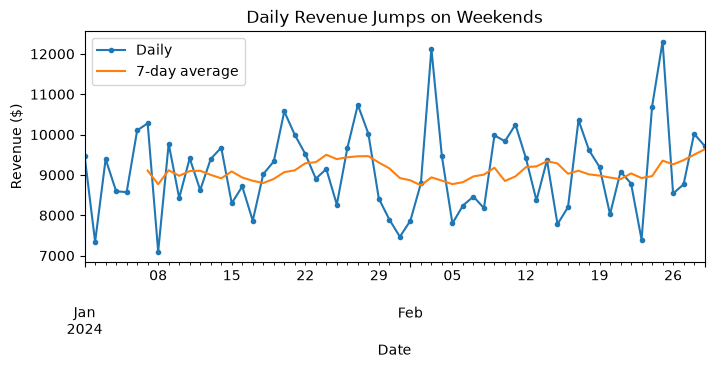The height and width of the screenshot is (368, 714).
Task: Click the highest daily data point near Feb 25
Action: 663,42
